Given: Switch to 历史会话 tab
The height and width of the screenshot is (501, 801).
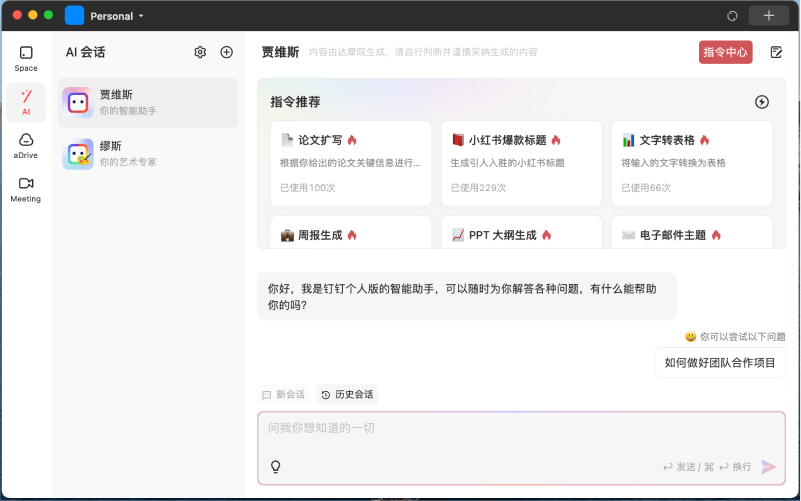Looking at the screenshot, I should pyautogui.click(x=347, y=395).
